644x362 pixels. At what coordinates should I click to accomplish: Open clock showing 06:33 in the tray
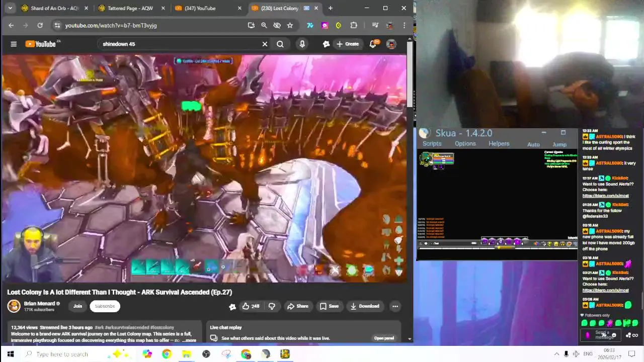coord(609,354)
